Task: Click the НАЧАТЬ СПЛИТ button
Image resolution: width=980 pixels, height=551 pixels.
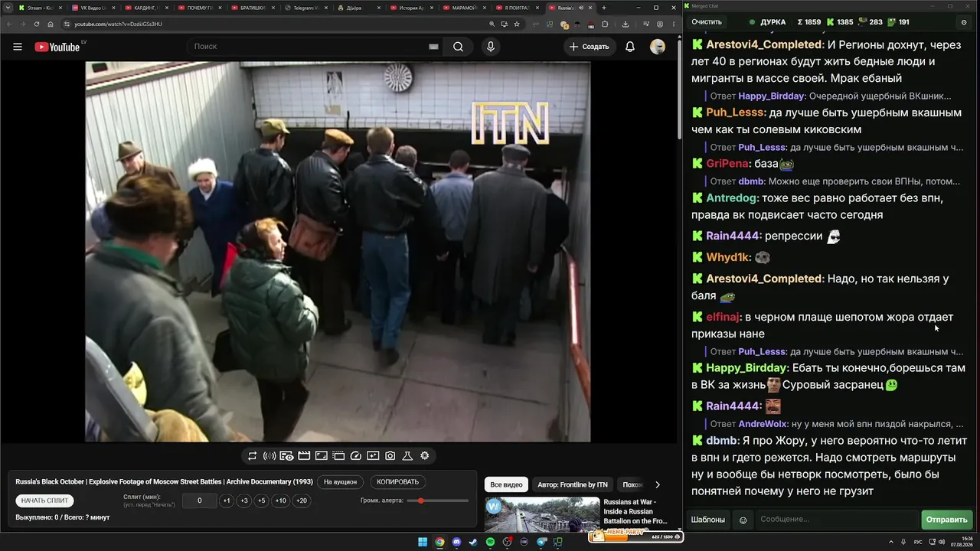Action: (44, 500)
